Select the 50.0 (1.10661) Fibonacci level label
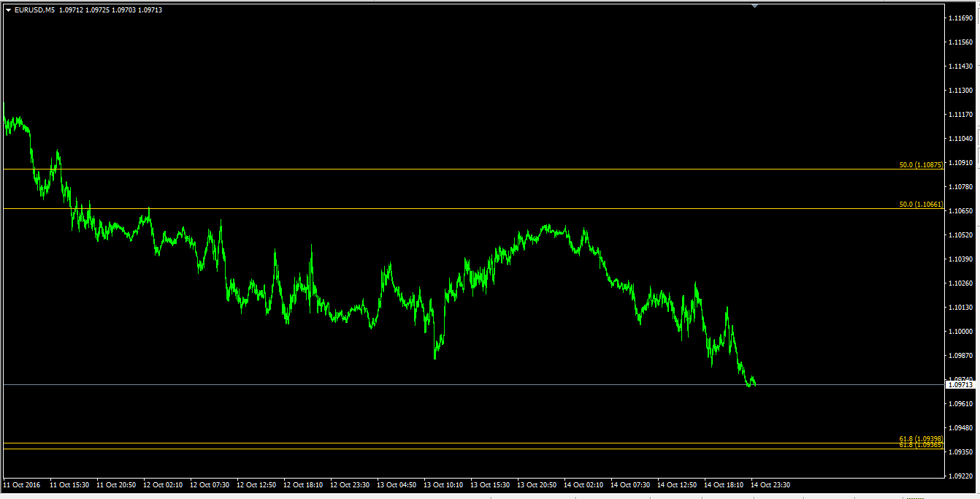Screen dimensions: 980x499 921,205
